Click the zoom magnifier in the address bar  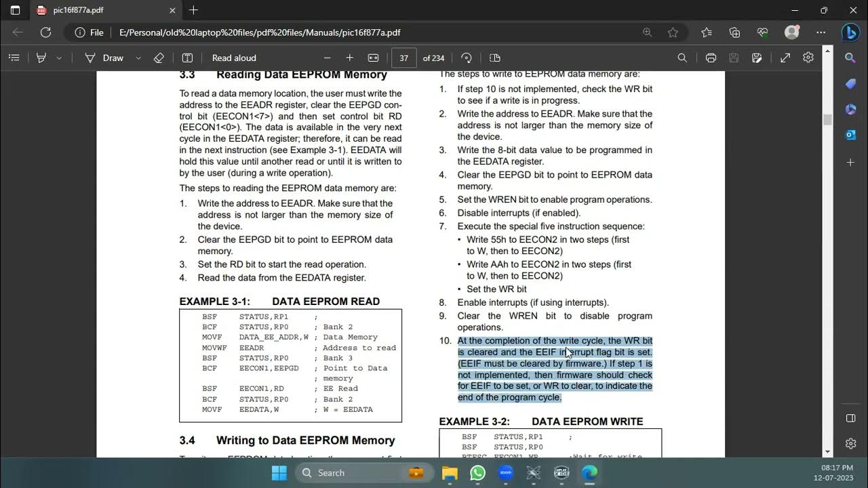(x=647, y=32)
